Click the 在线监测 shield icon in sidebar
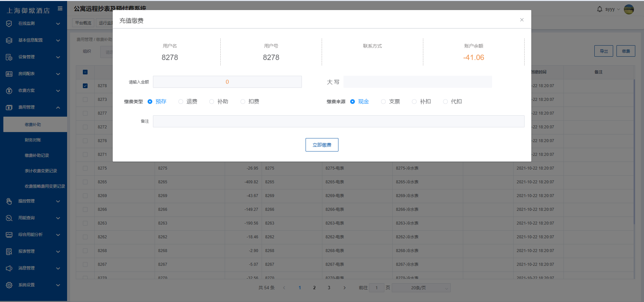 (9, 23)
